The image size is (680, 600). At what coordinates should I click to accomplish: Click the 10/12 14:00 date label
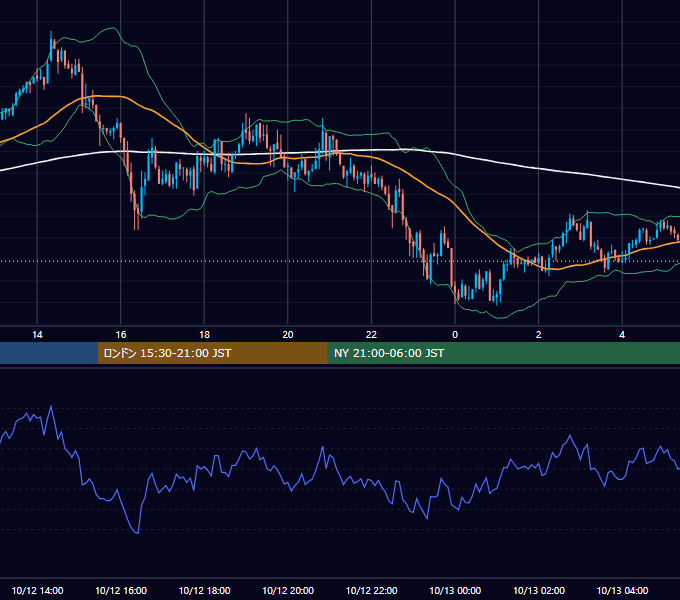pyautogui.click(x=37, y=590)
